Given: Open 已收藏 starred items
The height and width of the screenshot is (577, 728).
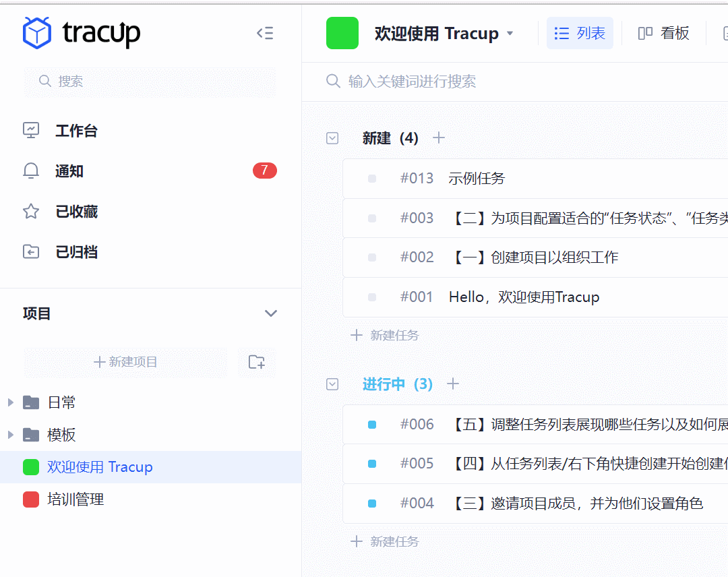Looking at the screenshot, I should point(31,212).
